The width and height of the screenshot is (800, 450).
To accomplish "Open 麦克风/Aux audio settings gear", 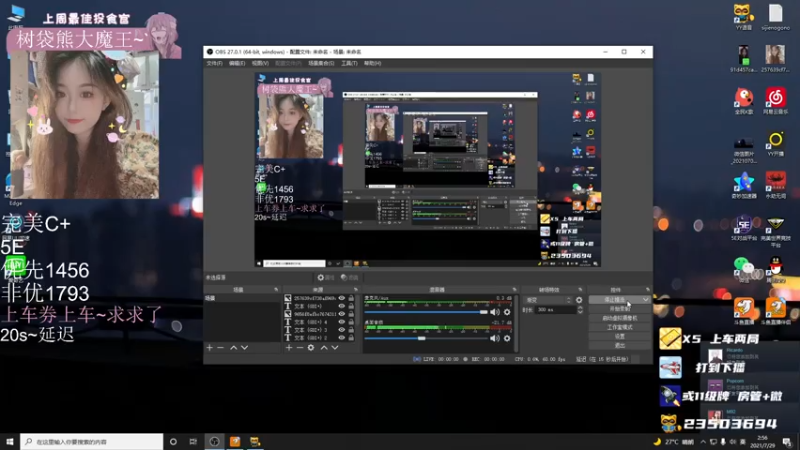I will (x=507, y=312).
